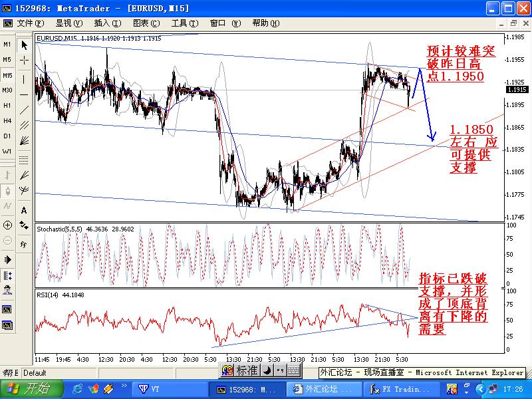This screenshot has height=399, width=532.
Task: Select the Fibonacci fan tool
Action: pyautogui.click(x=24, y=175)
